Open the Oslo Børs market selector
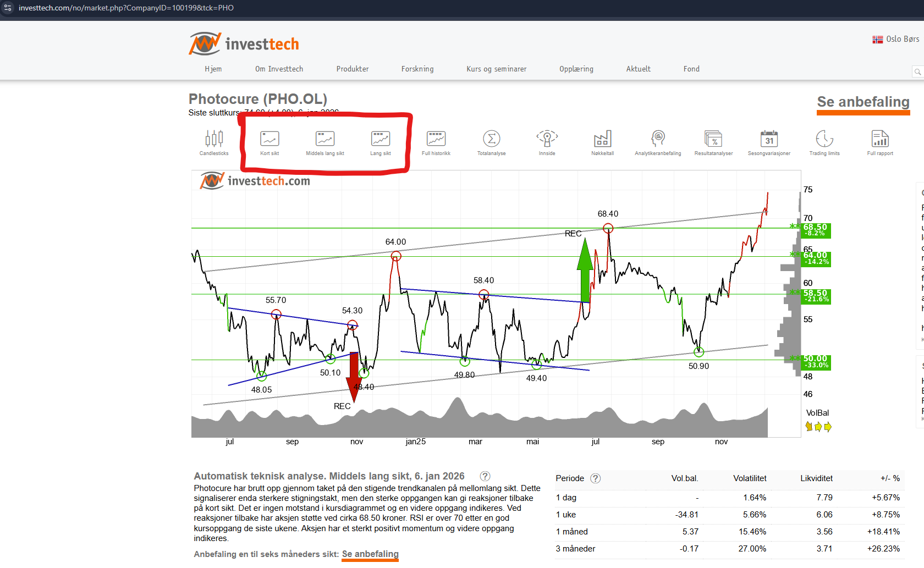The width and height of the screenshot is (924, 568). coord(896,39)
